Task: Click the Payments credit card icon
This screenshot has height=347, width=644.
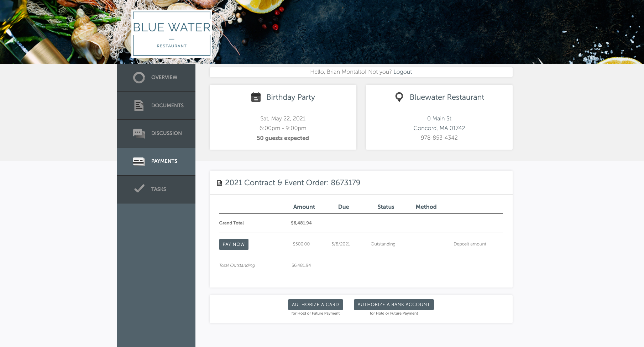Action: point(139,161)
